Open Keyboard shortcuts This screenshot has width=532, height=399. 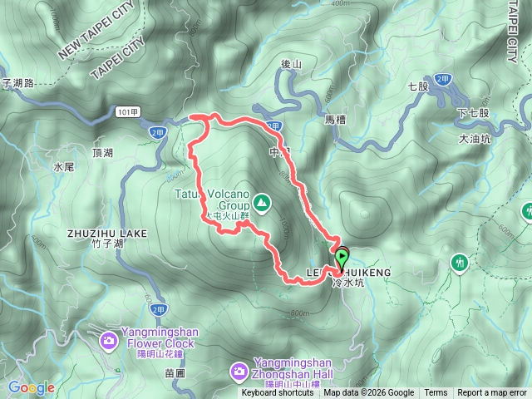(277, 393)
